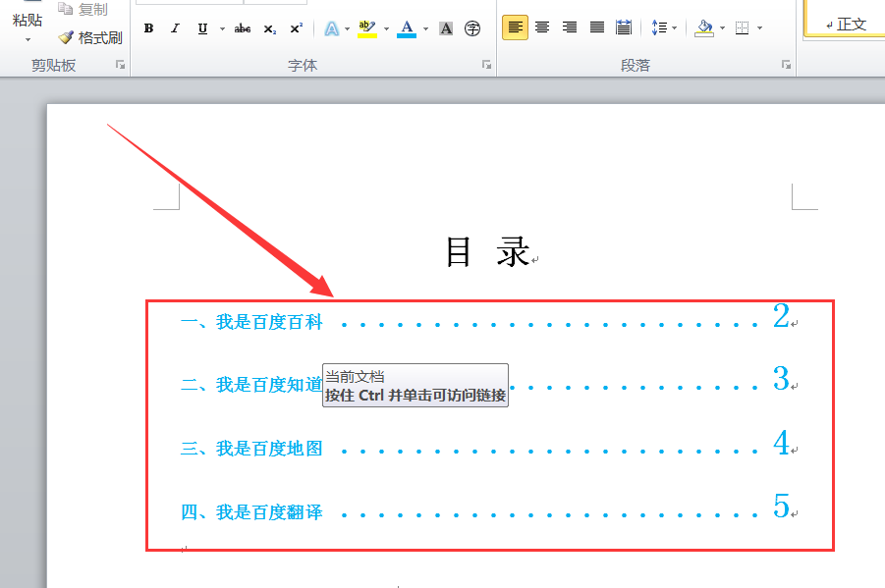This screenshot has height=588, width=885.
Task: Open Font dialog launcher
Action: tap(486, 65)
